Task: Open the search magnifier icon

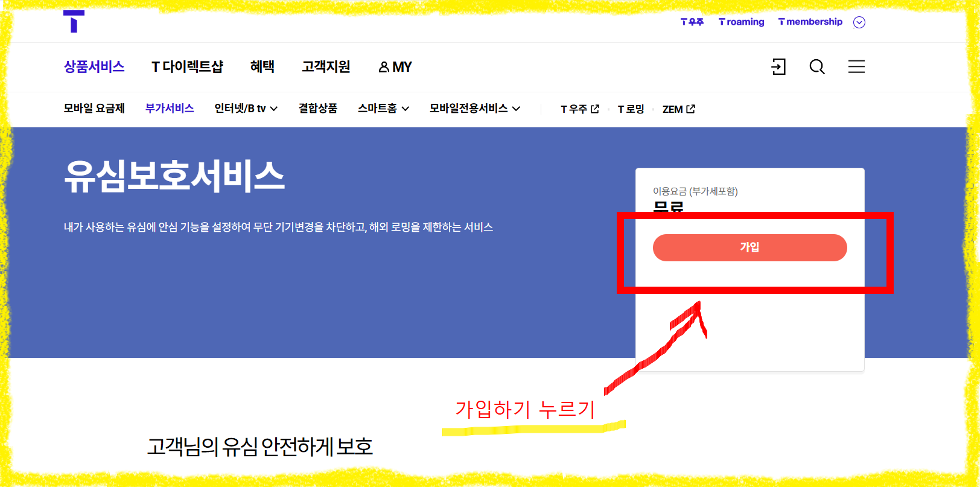Action: (x=817, y=66)
